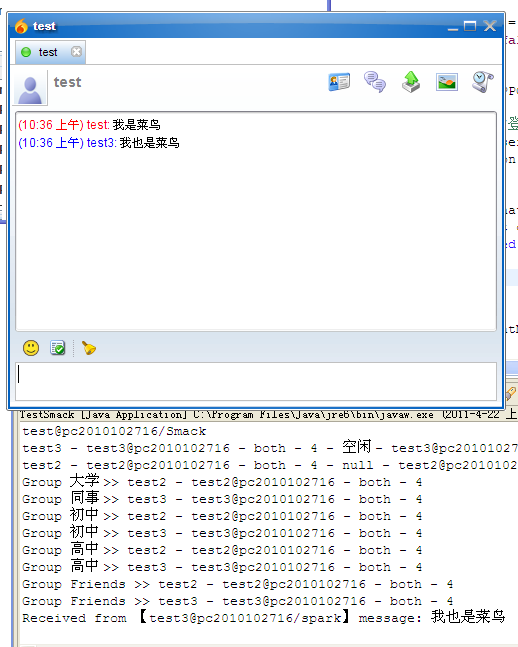Click the send file upload arrow icon
Image resolution: width=518 pixels, height=647 pixels.
(411, 82)
